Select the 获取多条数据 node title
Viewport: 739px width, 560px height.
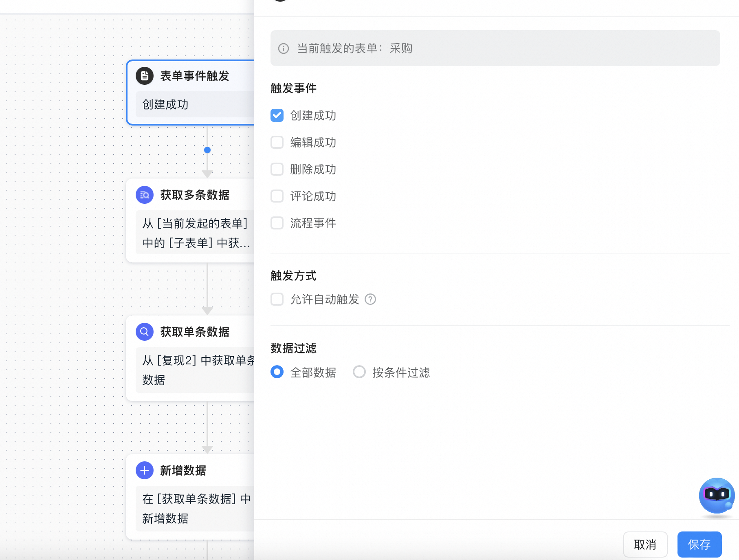tap(195, 195)
